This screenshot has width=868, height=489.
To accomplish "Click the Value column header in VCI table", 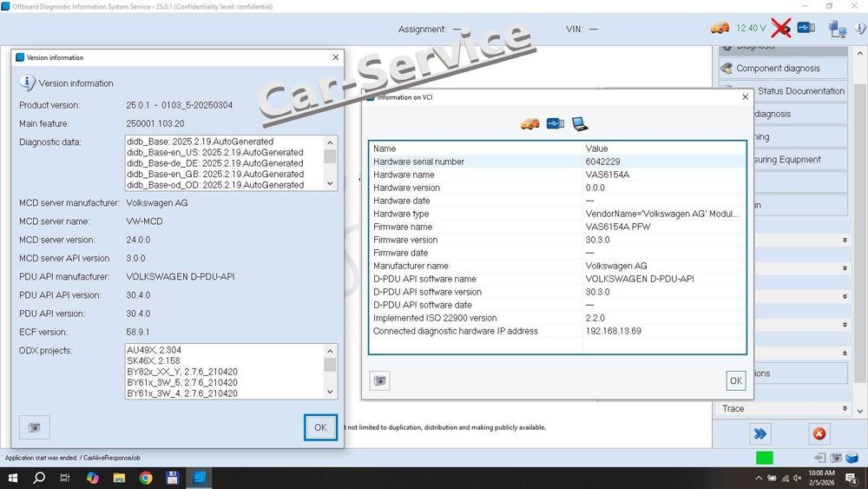I will [664, 149].
